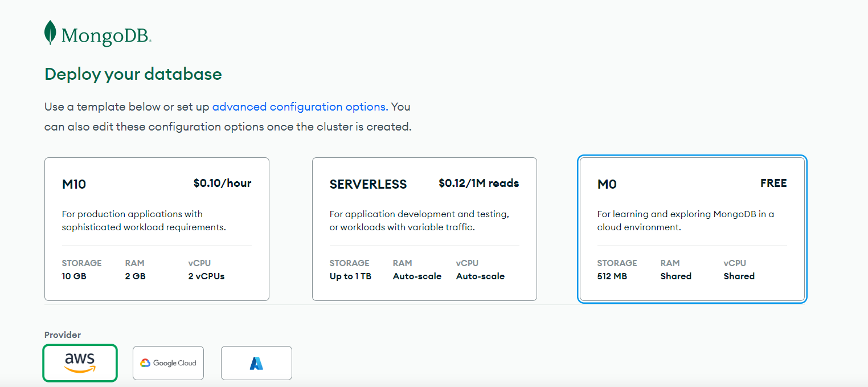Click the FREE label on M0

pos(773,183)
